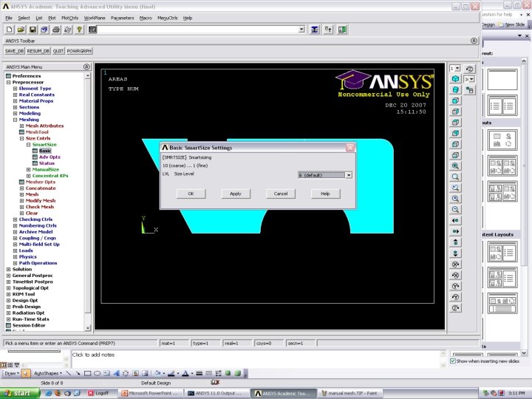This screenshot has height=399, width=532.
Task: Click the RESUM_DB toolbar button
Action: [38, 51]
